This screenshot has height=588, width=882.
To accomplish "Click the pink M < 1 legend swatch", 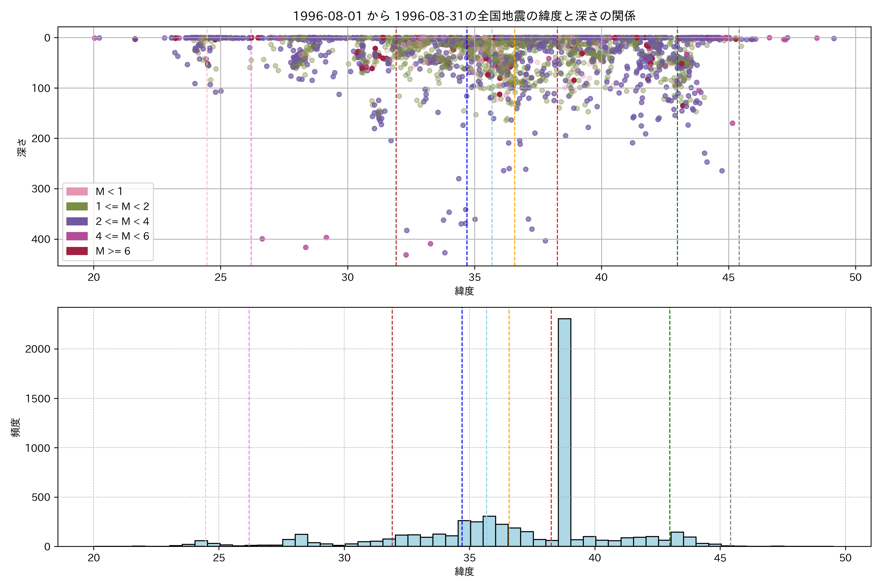I will click(x=77, y=192).
